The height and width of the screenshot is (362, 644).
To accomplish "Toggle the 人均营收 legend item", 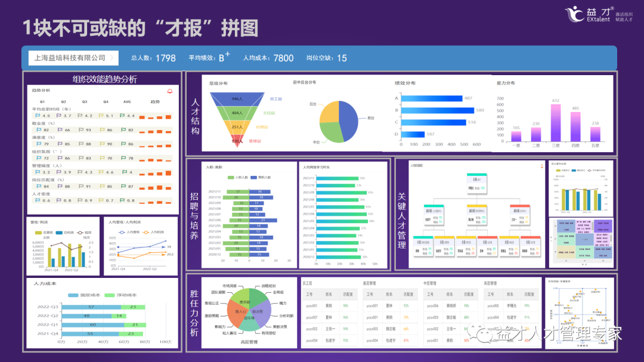I will [x=129, y=233].
